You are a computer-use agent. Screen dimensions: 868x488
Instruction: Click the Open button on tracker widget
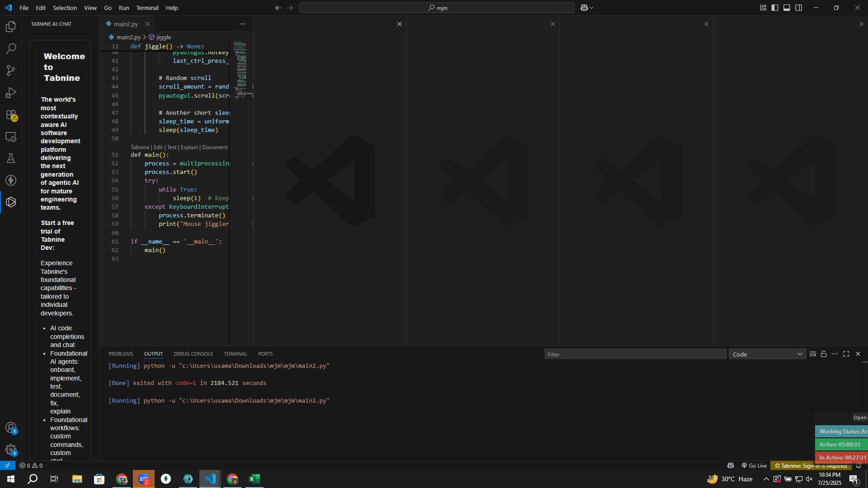pyautogui.click(x=860, y=418)
